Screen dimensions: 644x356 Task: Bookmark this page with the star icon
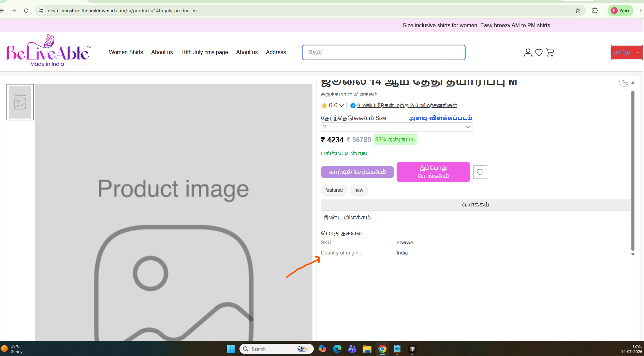pos(578,11)
